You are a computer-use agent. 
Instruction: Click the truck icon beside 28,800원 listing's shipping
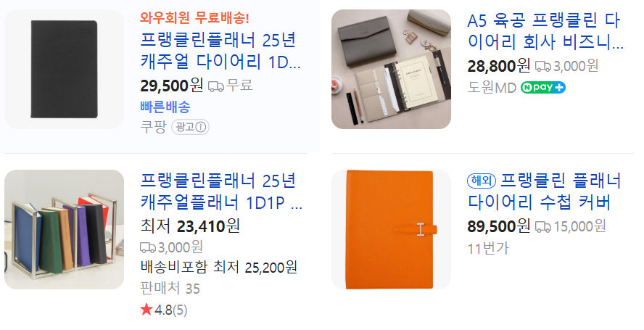click(x=543, y=67)
